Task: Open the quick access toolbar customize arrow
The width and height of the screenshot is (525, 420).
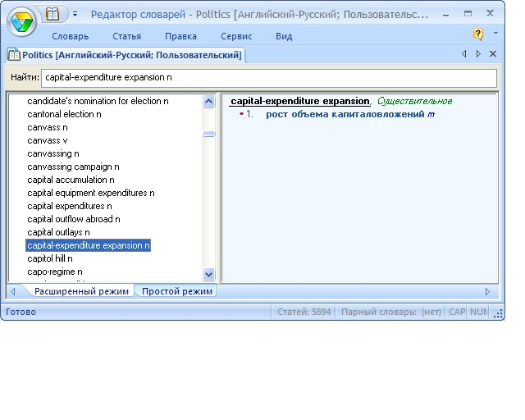Action: pos(75,15)
